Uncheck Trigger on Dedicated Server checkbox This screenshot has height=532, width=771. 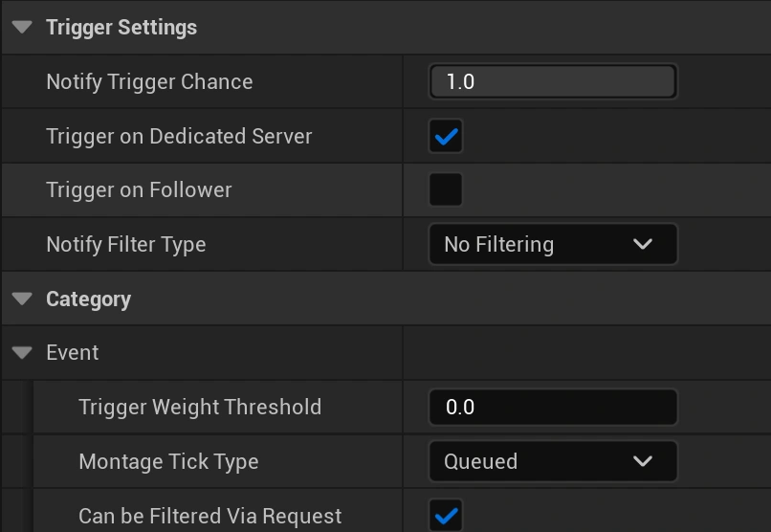(446, 137)
